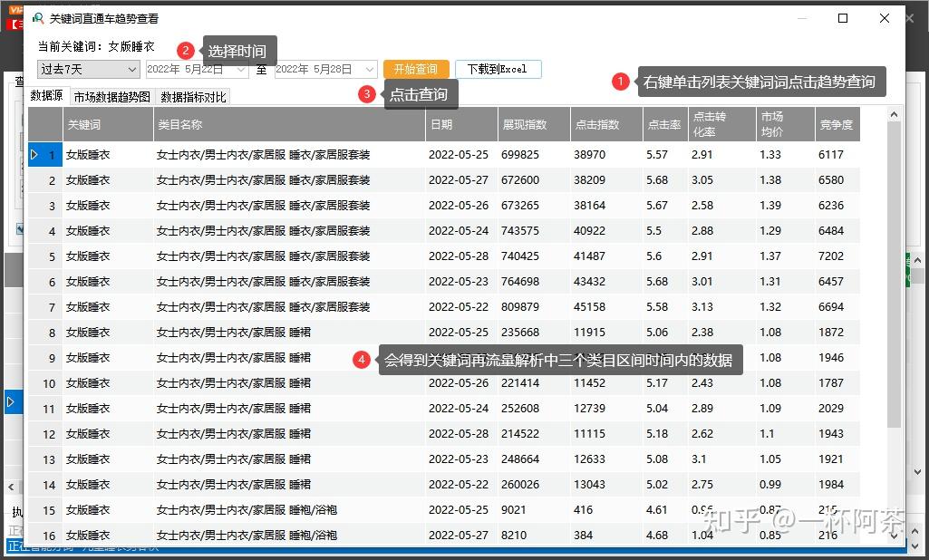929x560 pixels.
Task: Maximize the trend viewer window
Action: pos(843,18)
